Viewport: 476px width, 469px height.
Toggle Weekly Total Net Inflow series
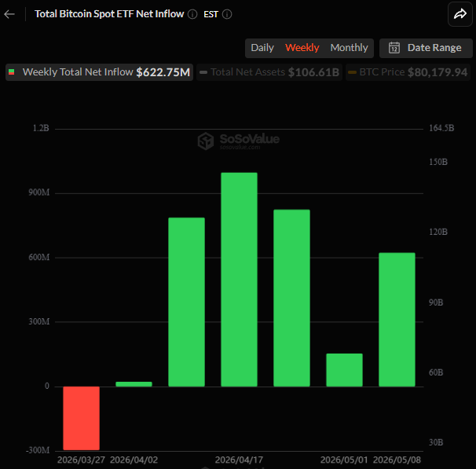click(x=99, y=72)
